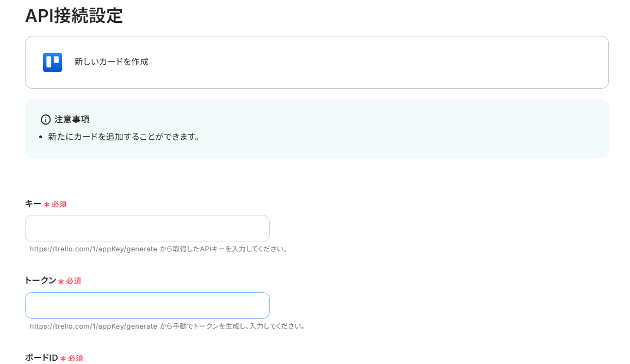Click the キー field label
Screen dimensions: 630x364
click(33, 203)
